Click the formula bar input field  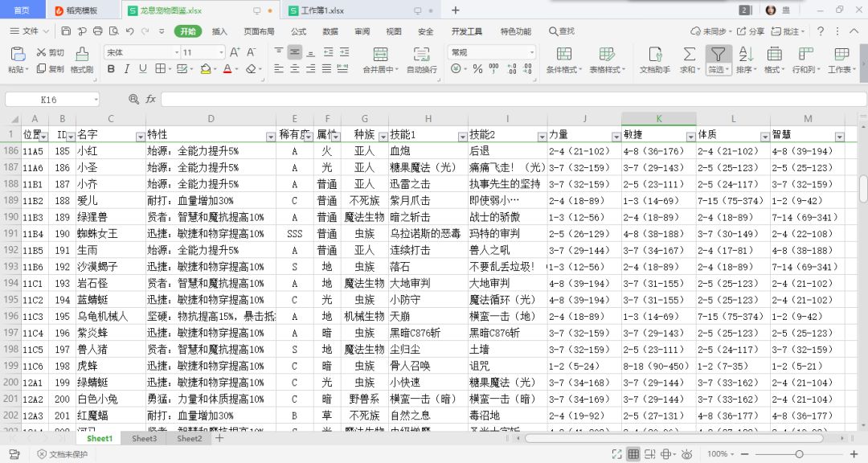[x=513, y=99]
